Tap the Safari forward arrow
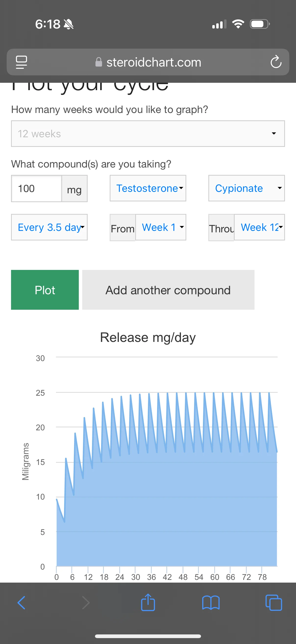Viewport: 296px width, 644px height. 86,603
